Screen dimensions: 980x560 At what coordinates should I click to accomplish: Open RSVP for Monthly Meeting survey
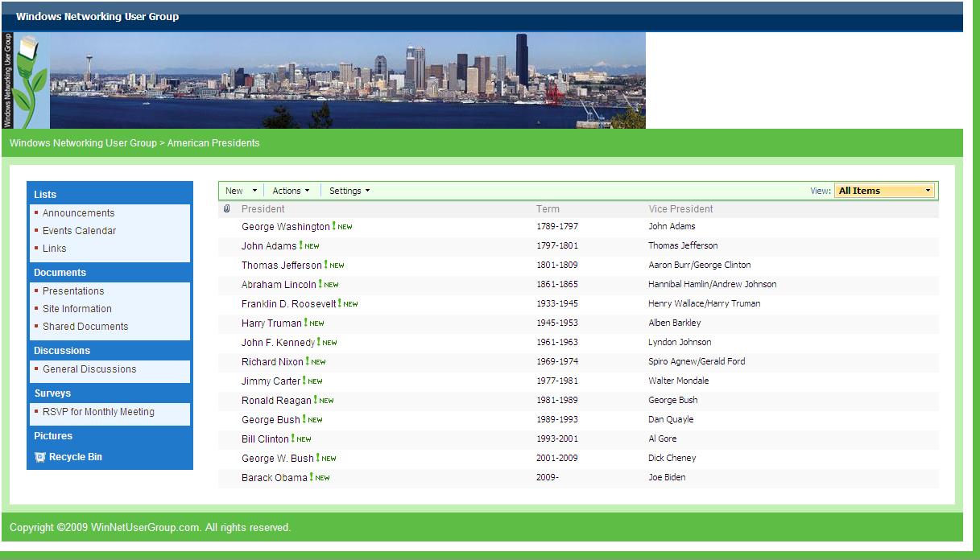coord(98,412)
